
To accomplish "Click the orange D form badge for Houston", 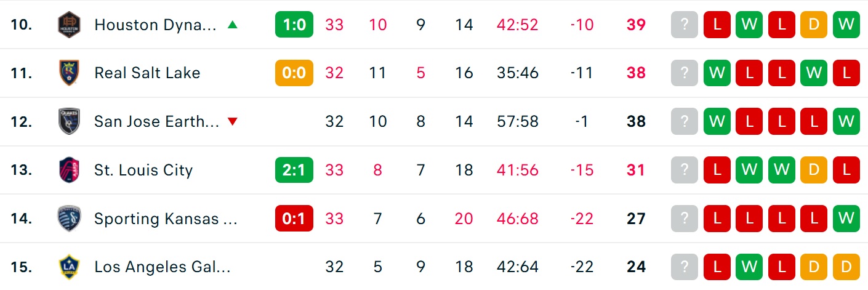I will point(814,25).
